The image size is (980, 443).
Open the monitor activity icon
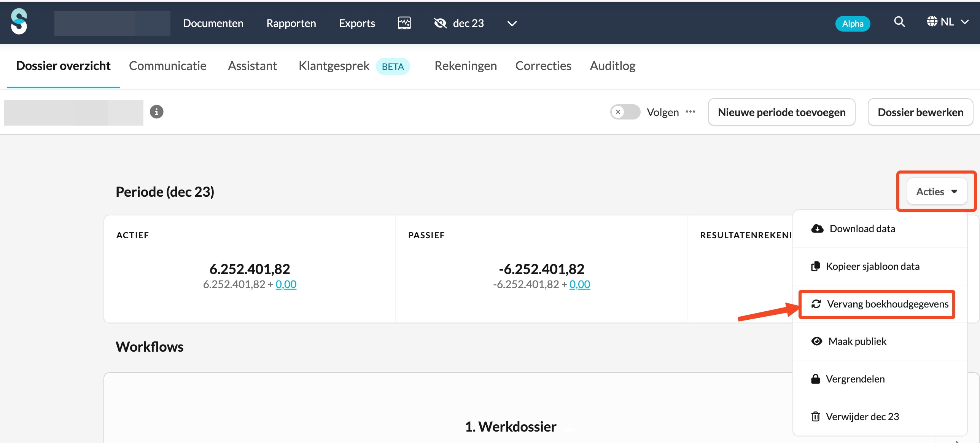pyautogui.click(x=404, y=23)
